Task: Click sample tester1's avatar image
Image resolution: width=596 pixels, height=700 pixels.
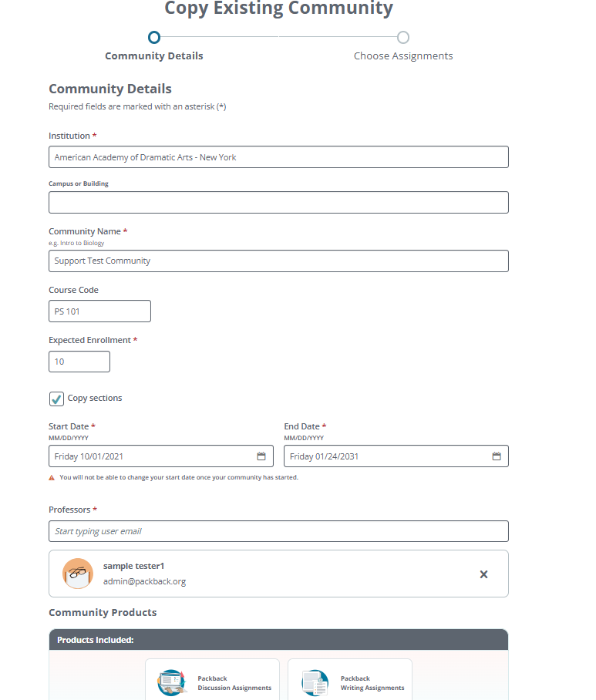Action: (x=77, y=574)
